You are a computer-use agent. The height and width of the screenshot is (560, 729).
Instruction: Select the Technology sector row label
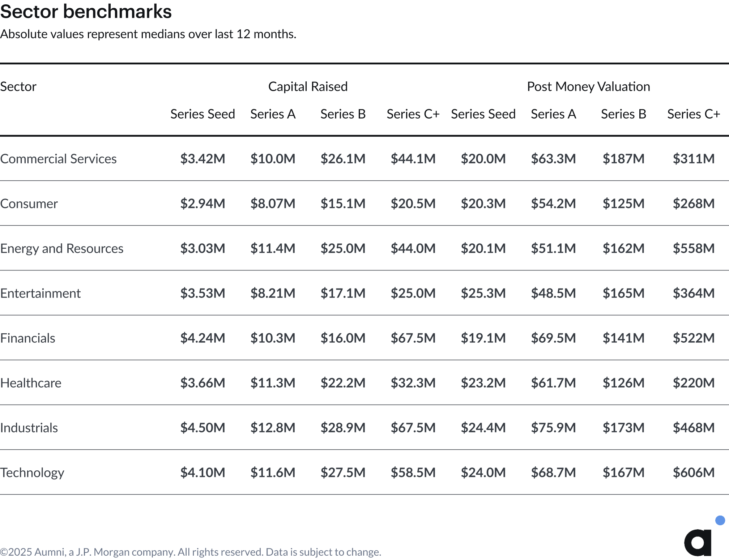pos(32,473)
